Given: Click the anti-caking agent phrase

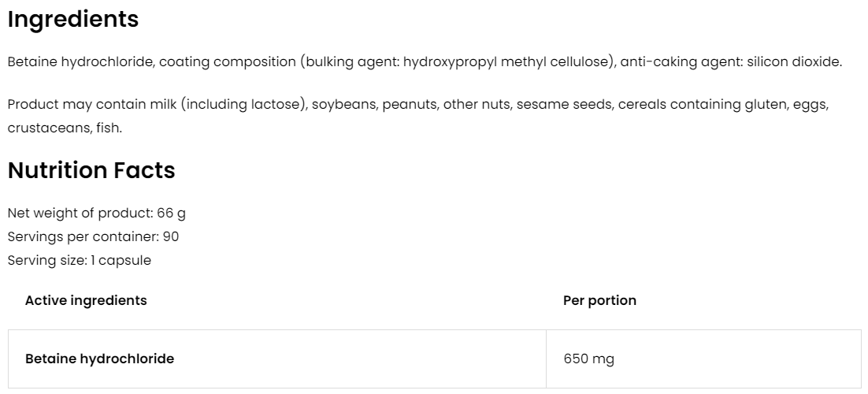Looking at the screenshot, I should coord(678,61).
